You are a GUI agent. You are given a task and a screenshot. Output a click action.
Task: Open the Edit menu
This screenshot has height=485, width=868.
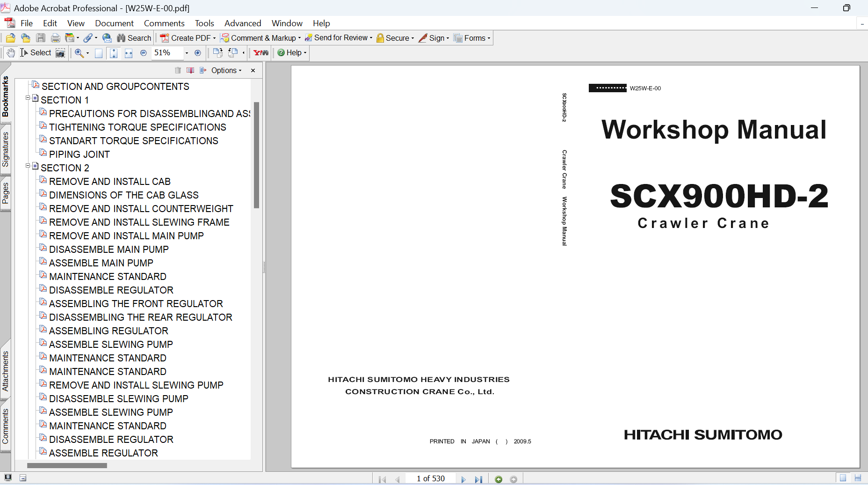50,23
